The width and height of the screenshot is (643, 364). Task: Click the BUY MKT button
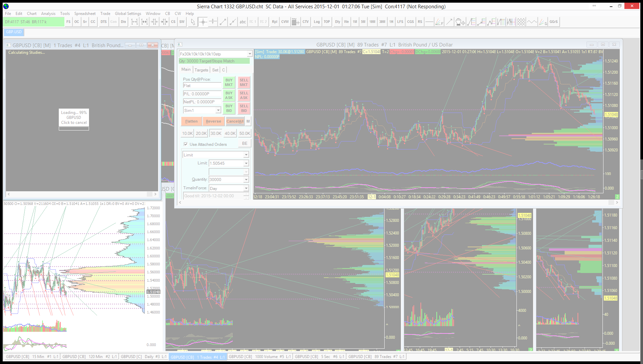229,82
